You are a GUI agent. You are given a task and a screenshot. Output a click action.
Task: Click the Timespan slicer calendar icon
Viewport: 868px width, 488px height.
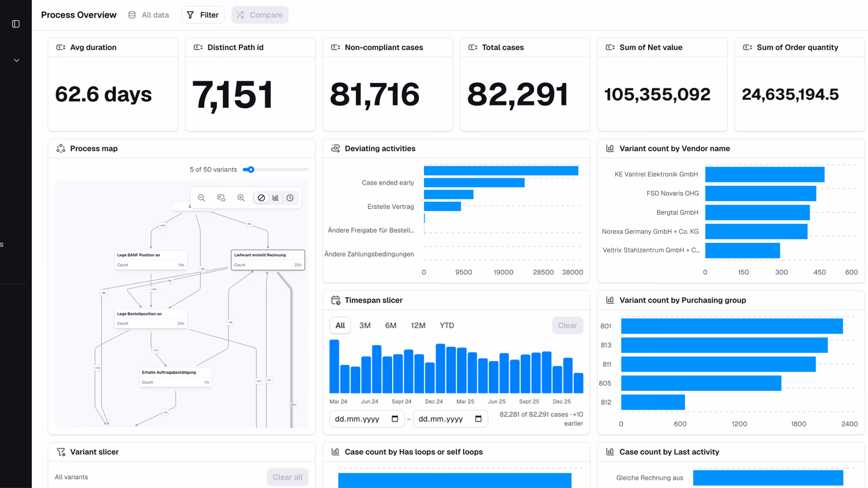click(335, 300)
